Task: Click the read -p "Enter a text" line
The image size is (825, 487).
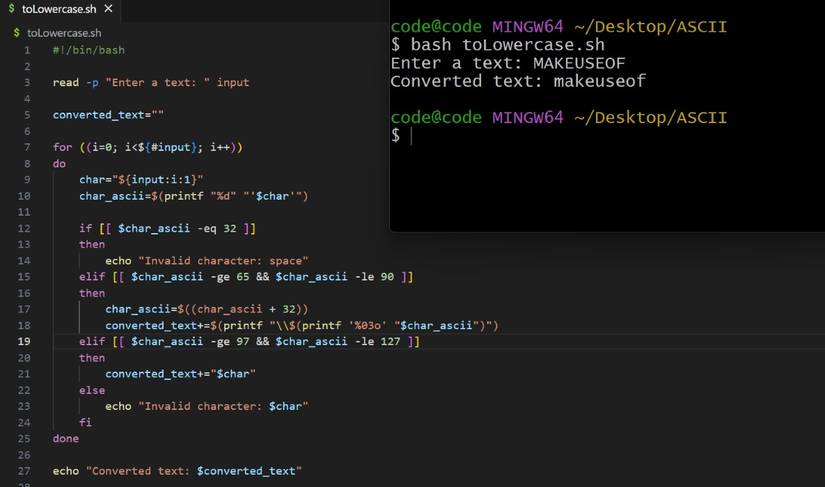Action: (x=150, y=82)
